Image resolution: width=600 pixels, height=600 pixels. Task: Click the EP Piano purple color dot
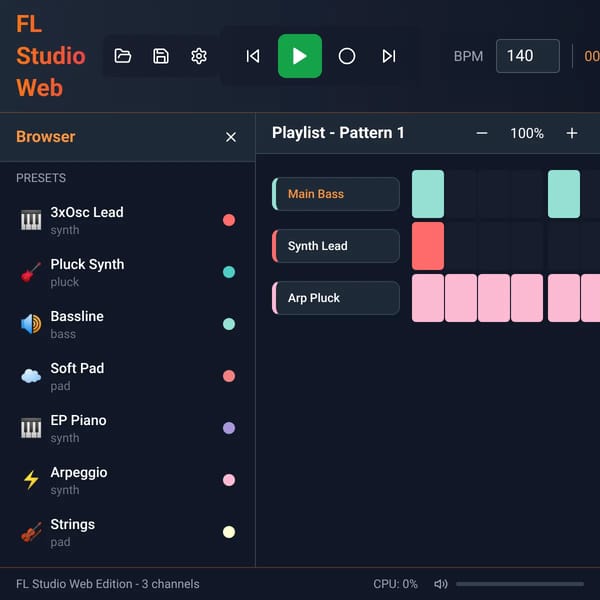(x=229, y=428)
